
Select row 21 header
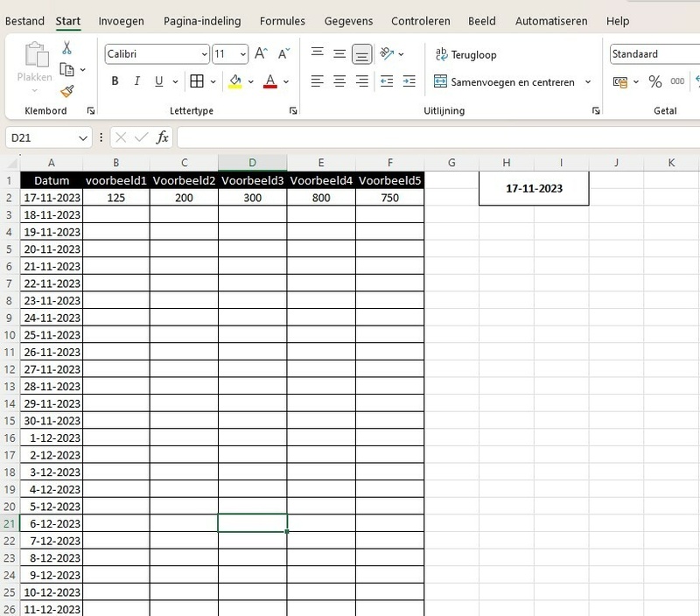coord(10,523)
